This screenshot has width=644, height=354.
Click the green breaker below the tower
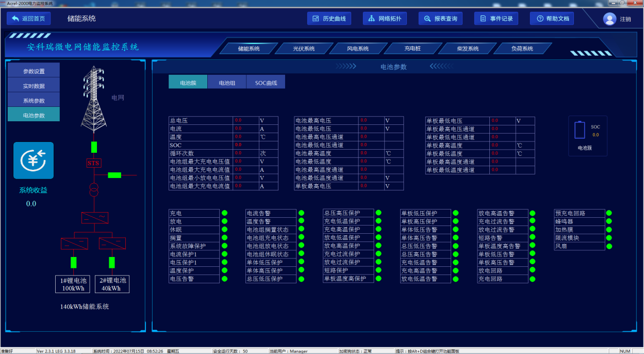pyautogui.click(x=94, y=147)
